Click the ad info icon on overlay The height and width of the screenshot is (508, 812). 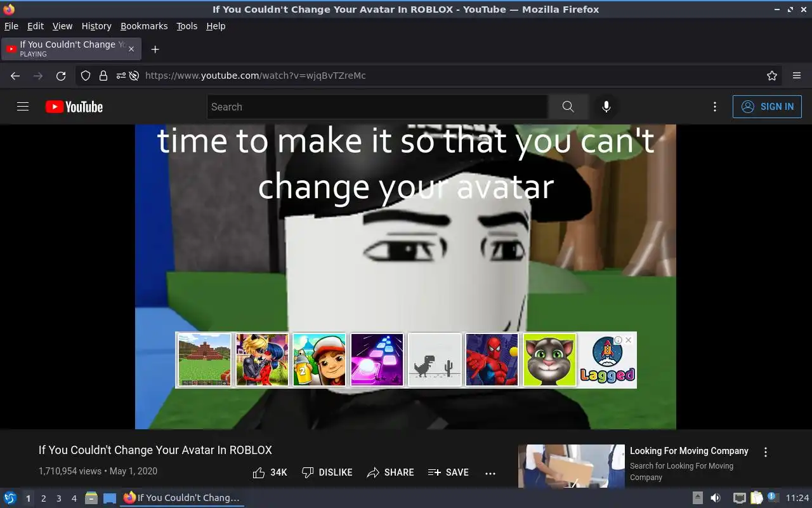[x=618, y=340]
